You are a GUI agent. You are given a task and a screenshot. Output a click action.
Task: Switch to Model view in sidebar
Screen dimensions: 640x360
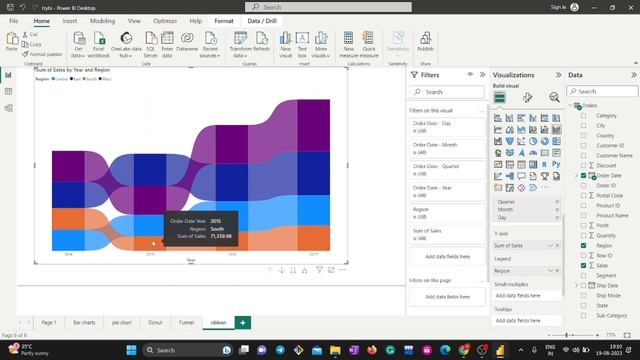click(8, 108)
